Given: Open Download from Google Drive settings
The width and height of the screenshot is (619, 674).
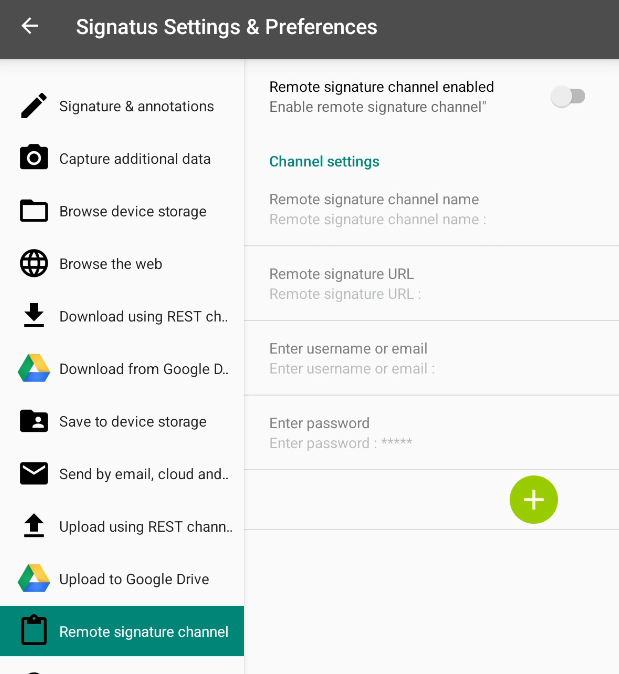Looking at the screenshot, I should (x=143, y=369).
